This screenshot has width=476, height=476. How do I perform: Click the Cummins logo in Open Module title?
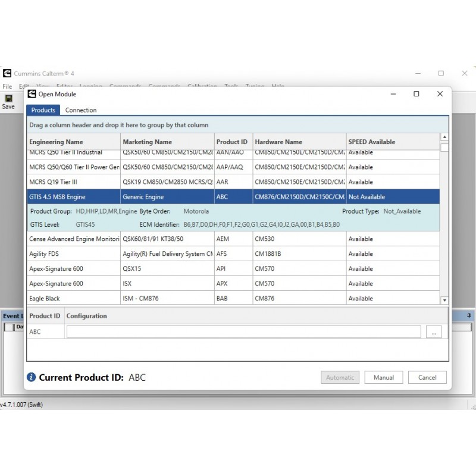pyautogui.click(x=32, y=94)
